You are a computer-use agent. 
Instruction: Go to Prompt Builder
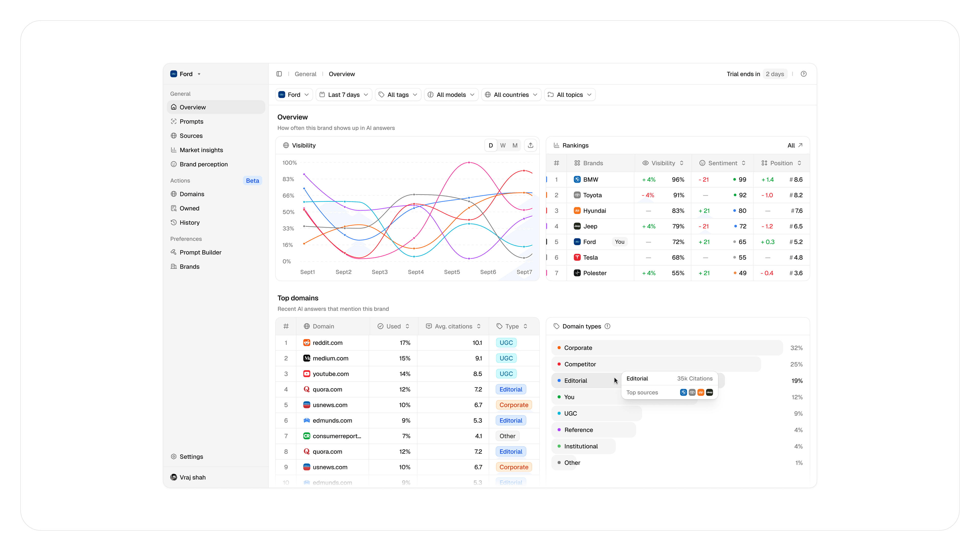tap(200, 252)
